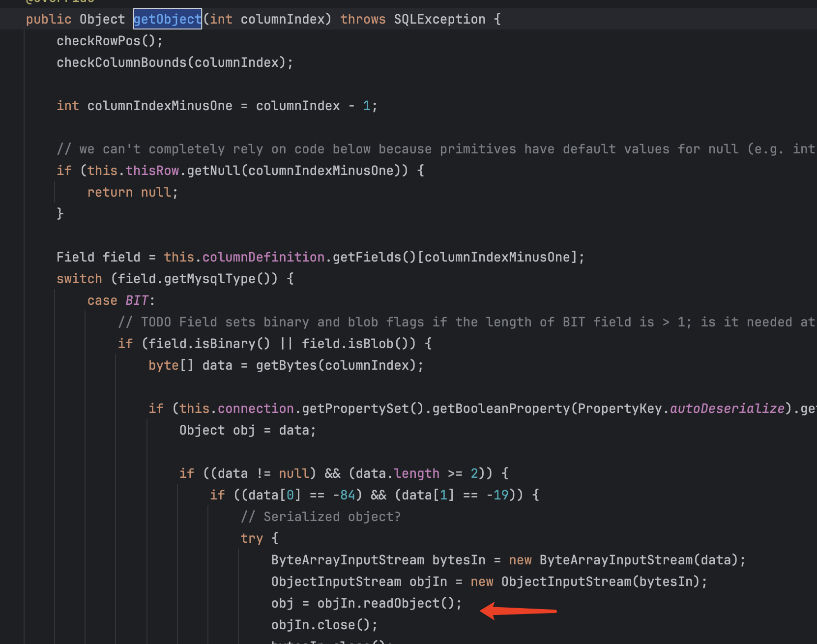Image resolution: width=817 pixels, height=644 pixels.
Task: Click the autoDeserialize property key
Action: click(x=727, y=409)
